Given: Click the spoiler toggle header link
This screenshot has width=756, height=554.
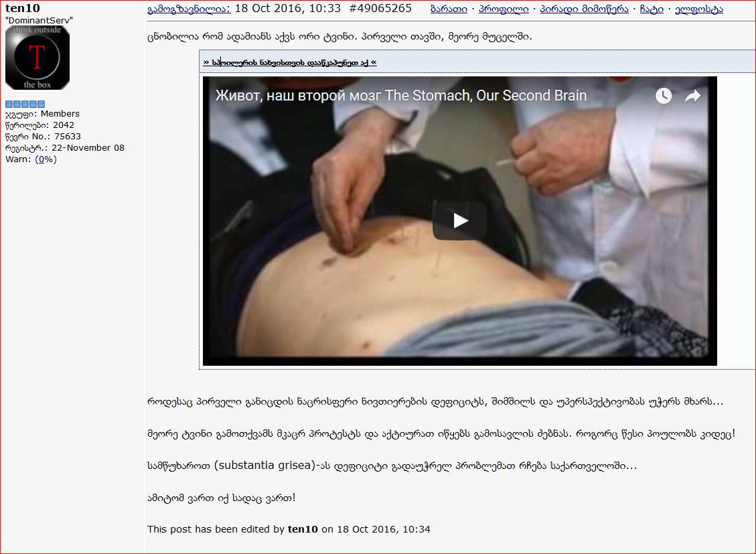Looking at the screenshot, I should [x=290, y=62].
